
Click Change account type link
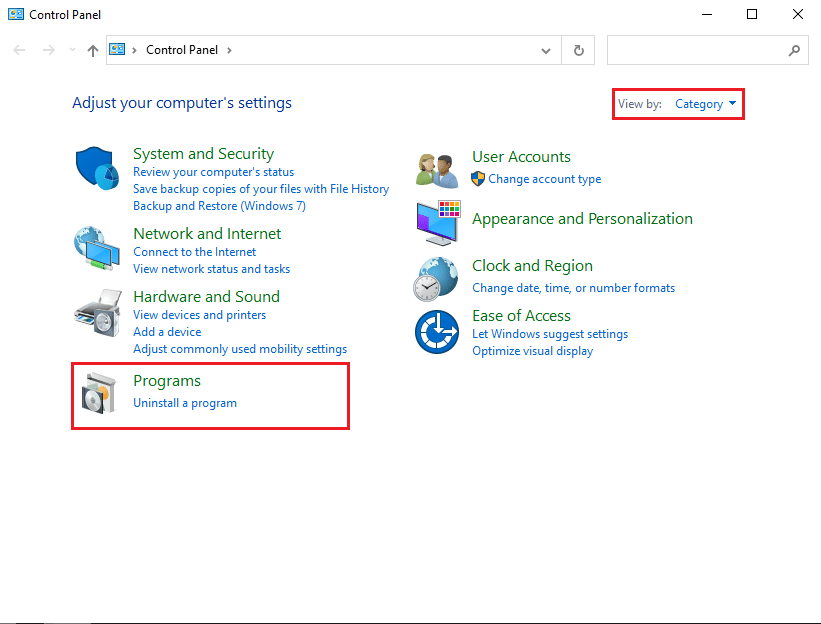tap(544, 179)
